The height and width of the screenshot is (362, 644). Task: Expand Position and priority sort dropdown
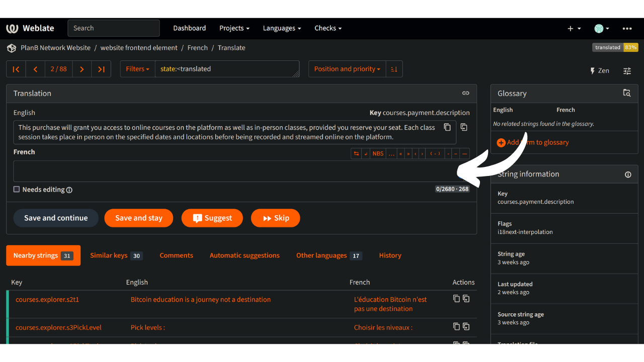[347, 69]
